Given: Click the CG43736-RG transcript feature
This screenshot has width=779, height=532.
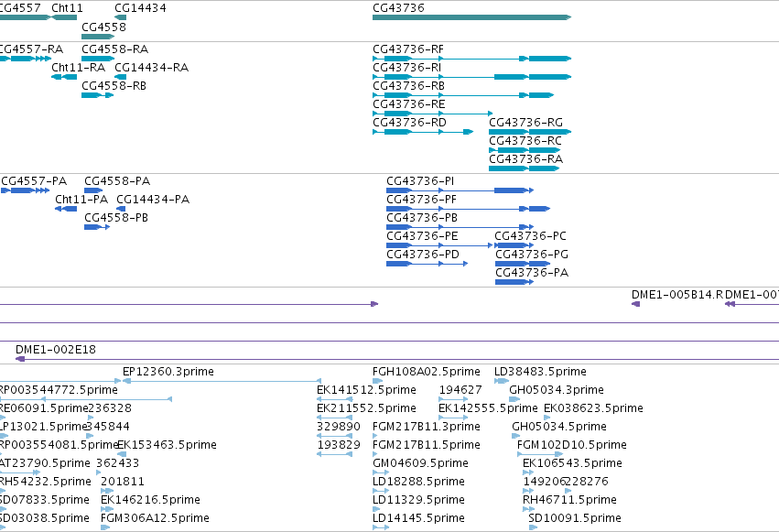Looking at the screenshot, I should (x=530, y=132).
